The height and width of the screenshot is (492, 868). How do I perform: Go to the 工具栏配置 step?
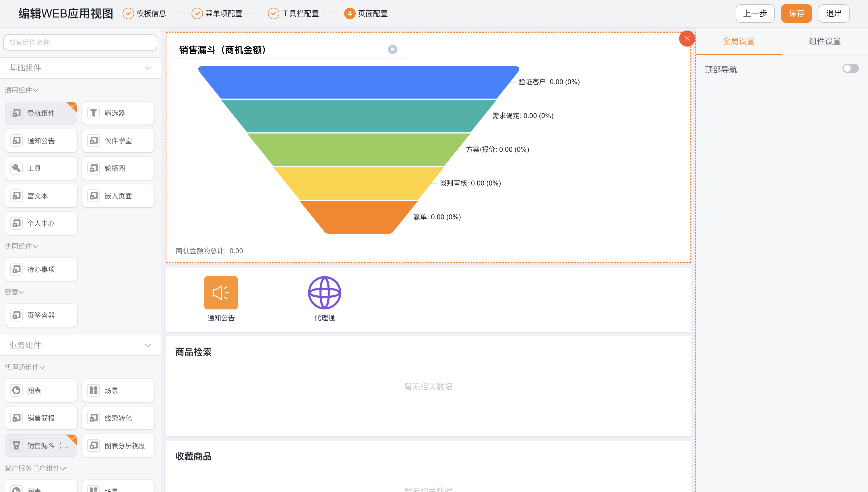coord(293,13)
